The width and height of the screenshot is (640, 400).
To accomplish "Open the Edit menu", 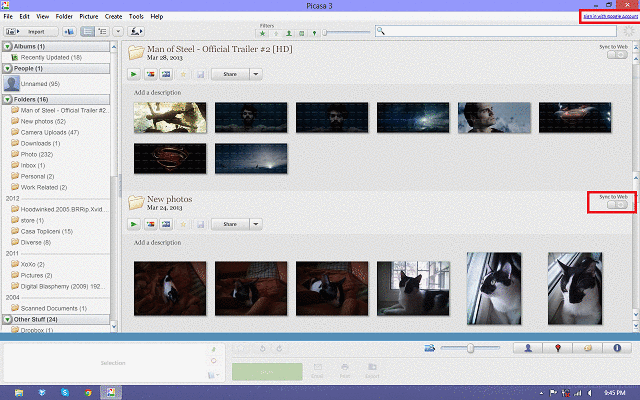I will tap(24, 16).
